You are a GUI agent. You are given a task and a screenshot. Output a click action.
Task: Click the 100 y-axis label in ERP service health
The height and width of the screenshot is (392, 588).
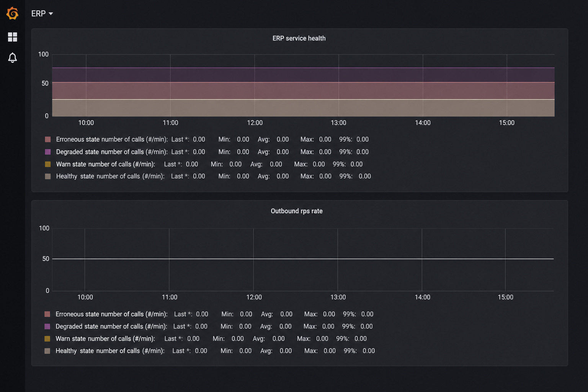[x=43, y=54]
